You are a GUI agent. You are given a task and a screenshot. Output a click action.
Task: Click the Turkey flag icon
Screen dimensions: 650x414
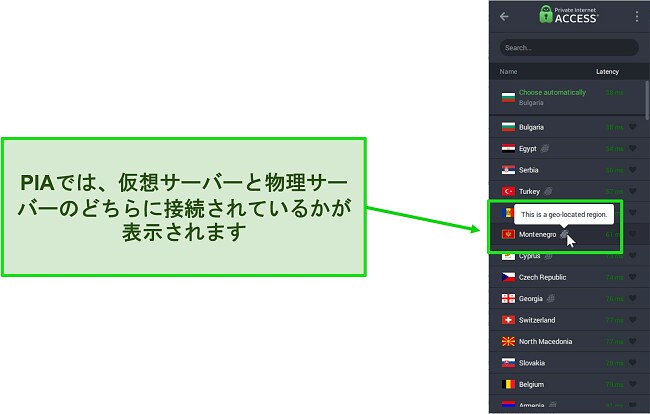point(508,191)
